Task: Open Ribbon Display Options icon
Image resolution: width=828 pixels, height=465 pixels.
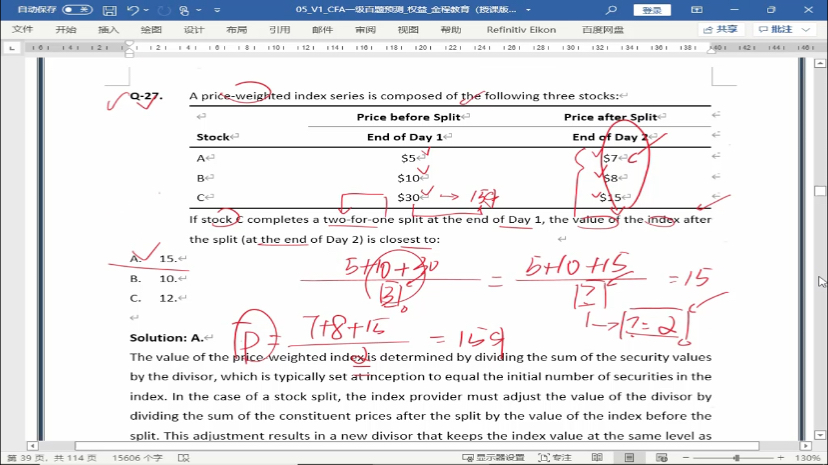Action: tap(697, 10)
